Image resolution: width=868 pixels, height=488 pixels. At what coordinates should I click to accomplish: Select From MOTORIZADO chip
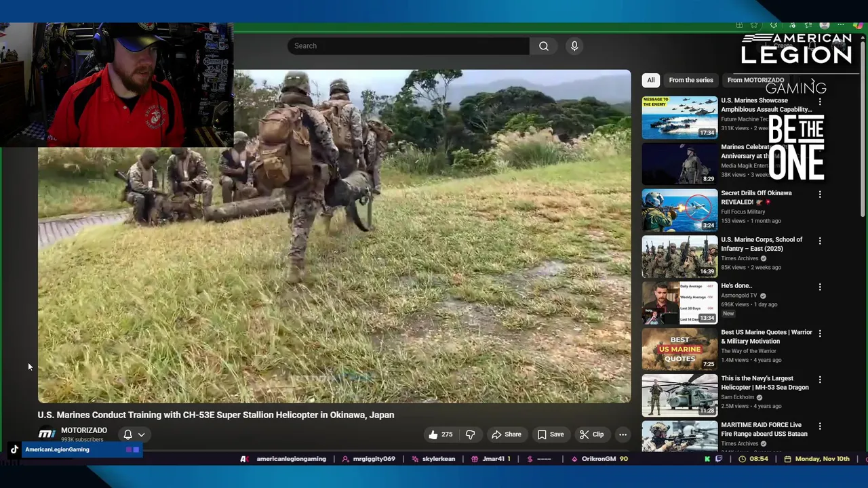[x=755, y=80]
